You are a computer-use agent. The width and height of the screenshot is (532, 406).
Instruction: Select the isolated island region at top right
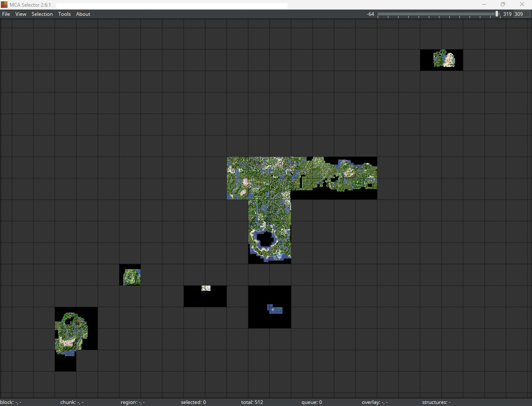444,59
